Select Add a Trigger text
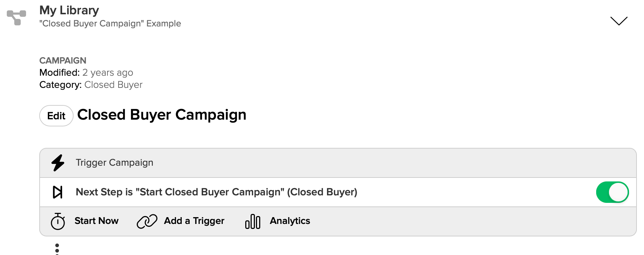The width and height of the screenshot is (644, 255). (194, 221)
